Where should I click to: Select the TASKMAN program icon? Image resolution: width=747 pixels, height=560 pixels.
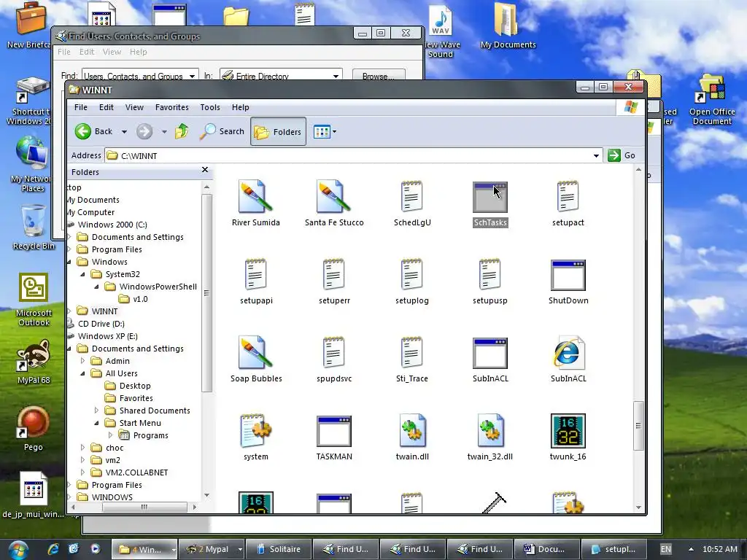334,432
